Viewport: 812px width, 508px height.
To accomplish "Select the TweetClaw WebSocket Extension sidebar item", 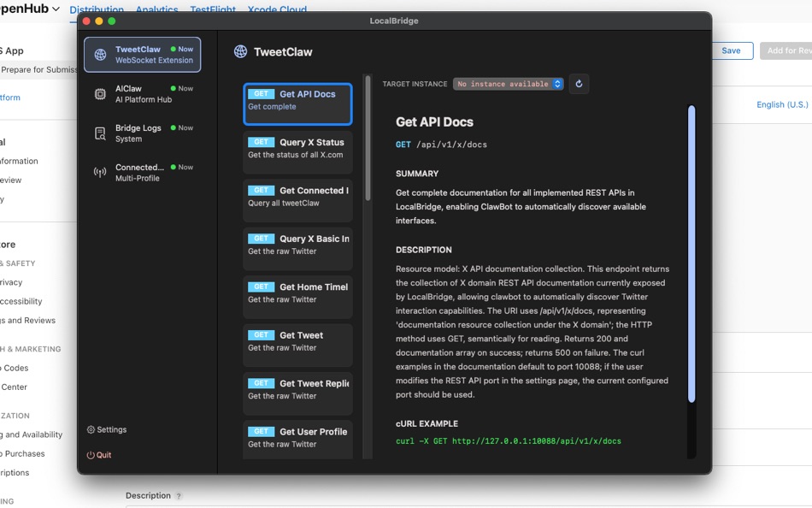I will point(143,55).
